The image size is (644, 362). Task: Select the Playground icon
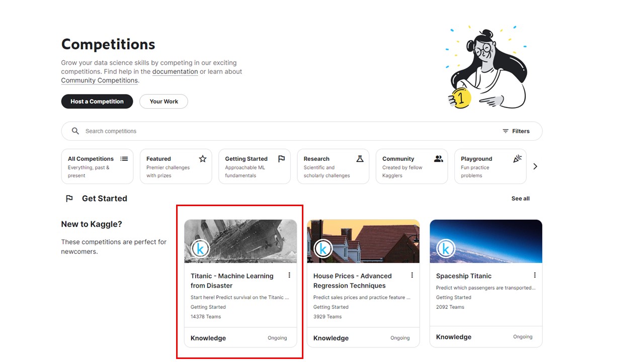(x=517, y=158)
